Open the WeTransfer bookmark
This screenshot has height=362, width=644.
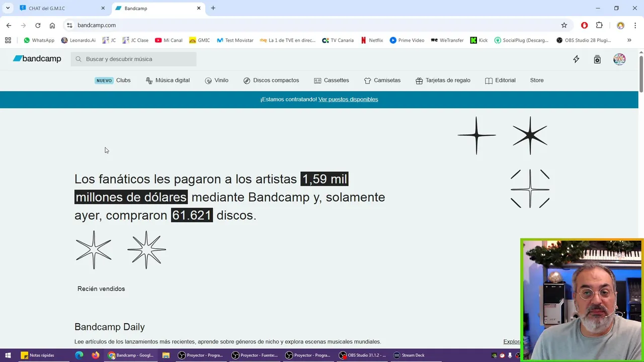447,40
